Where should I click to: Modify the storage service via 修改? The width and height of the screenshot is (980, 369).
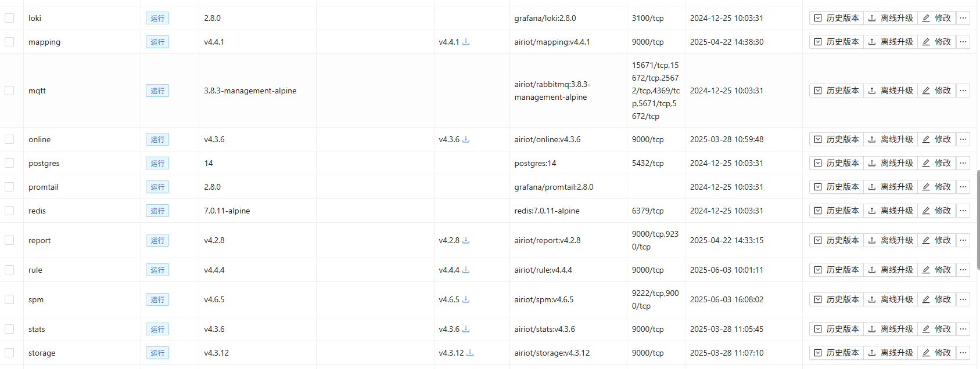pos(936,353)
